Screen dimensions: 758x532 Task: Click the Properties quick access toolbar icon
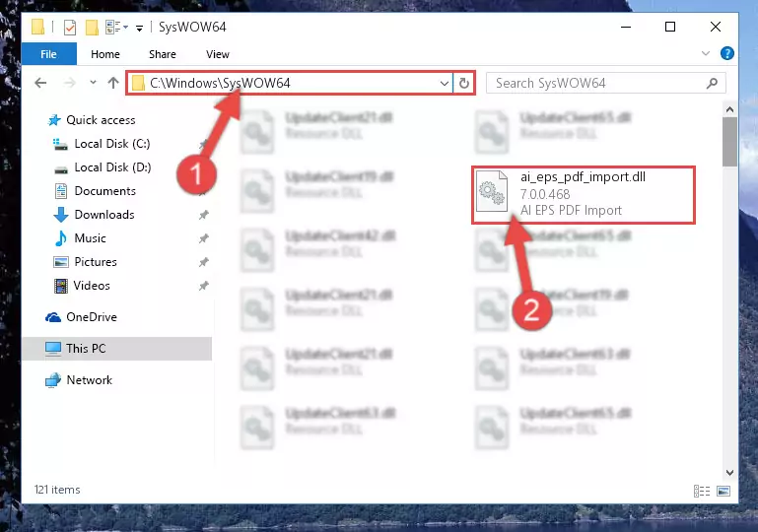pyautogui.click(x=70, y=28)
